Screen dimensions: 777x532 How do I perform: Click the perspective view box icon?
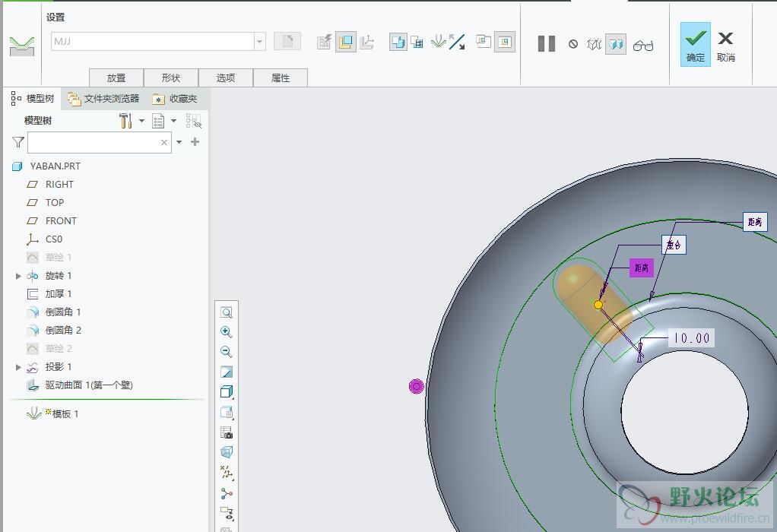(227, 452)
